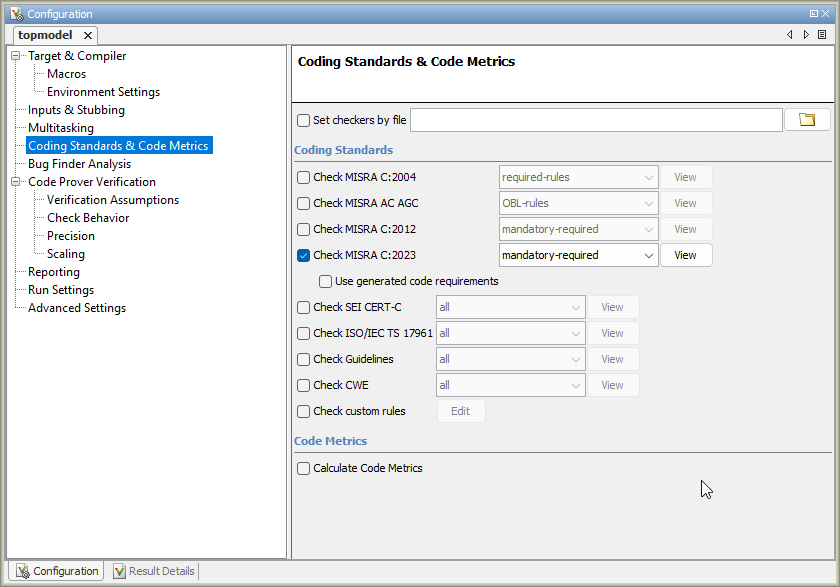Open the Check CWE dropdown
The height and width of the screenshot is (587, 840).
pos(511,385)
